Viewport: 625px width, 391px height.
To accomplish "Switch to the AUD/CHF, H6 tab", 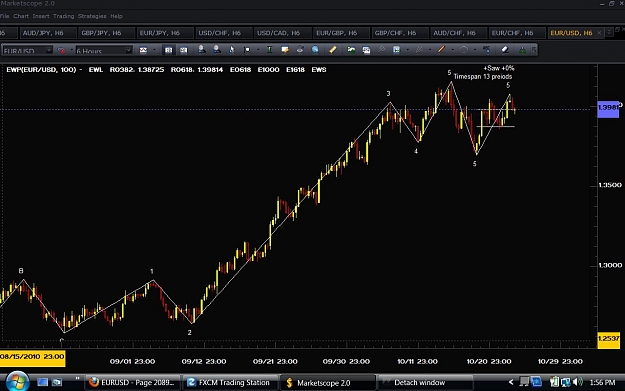I will (x=458, y=33).
